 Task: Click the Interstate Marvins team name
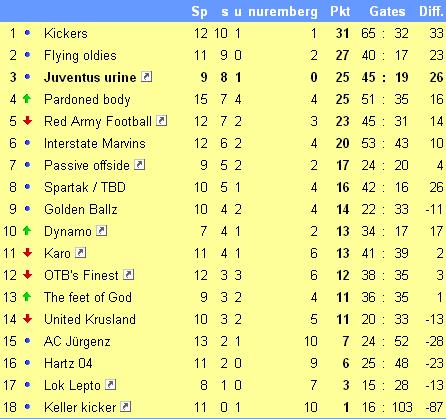point(95,143)
